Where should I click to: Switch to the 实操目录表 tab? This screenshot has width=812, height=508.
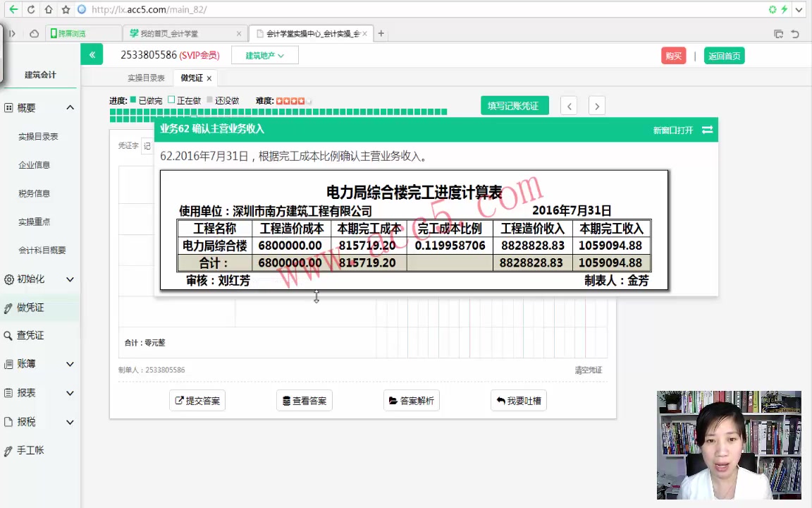pyautogui.click(x=145, y=78)
